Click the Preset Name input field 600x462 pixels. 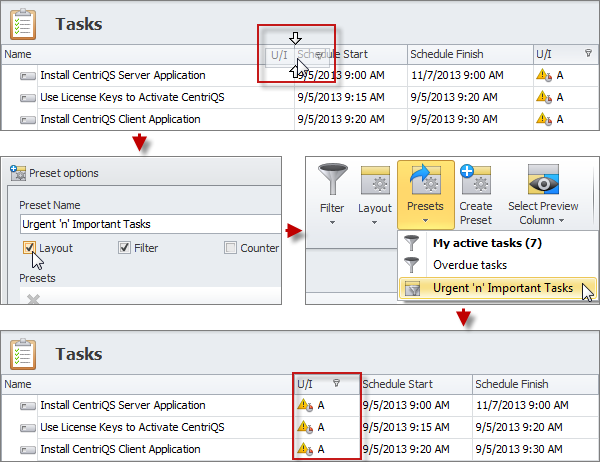pos(150,224)
